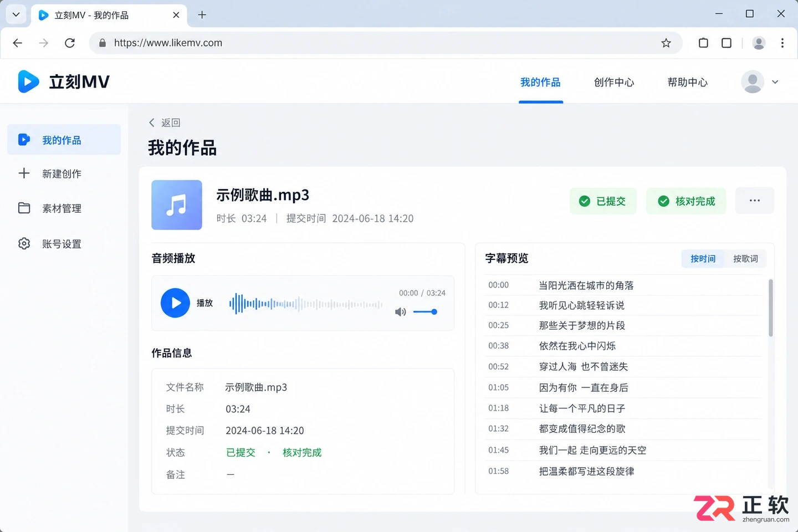The image size is (798, 532).
Task: Click the plus icon for 新建创作
Action: pos(24,173)
